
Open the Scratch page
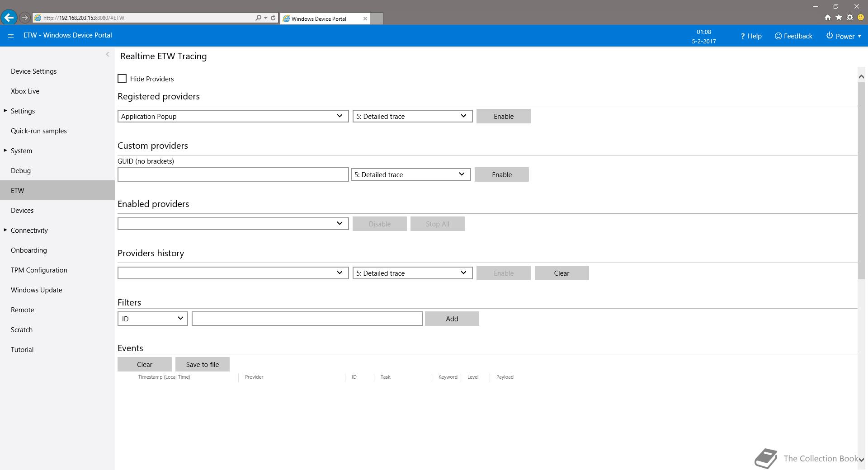[x=57, y=330]
